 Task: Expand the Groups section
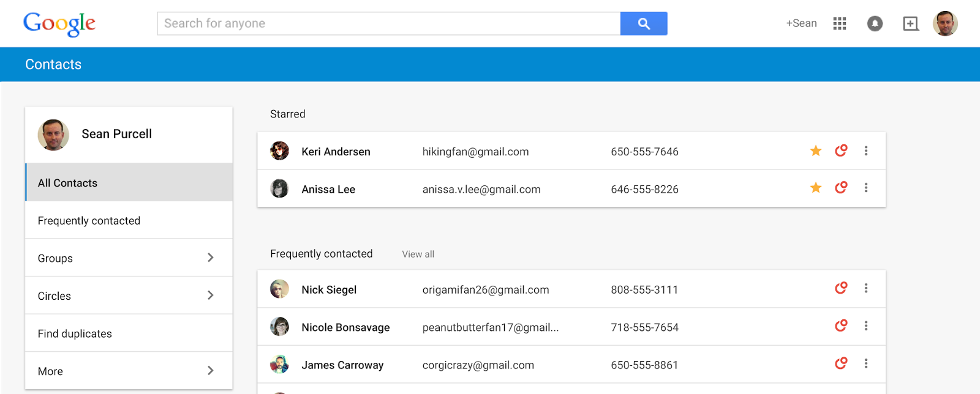(210, 258)
